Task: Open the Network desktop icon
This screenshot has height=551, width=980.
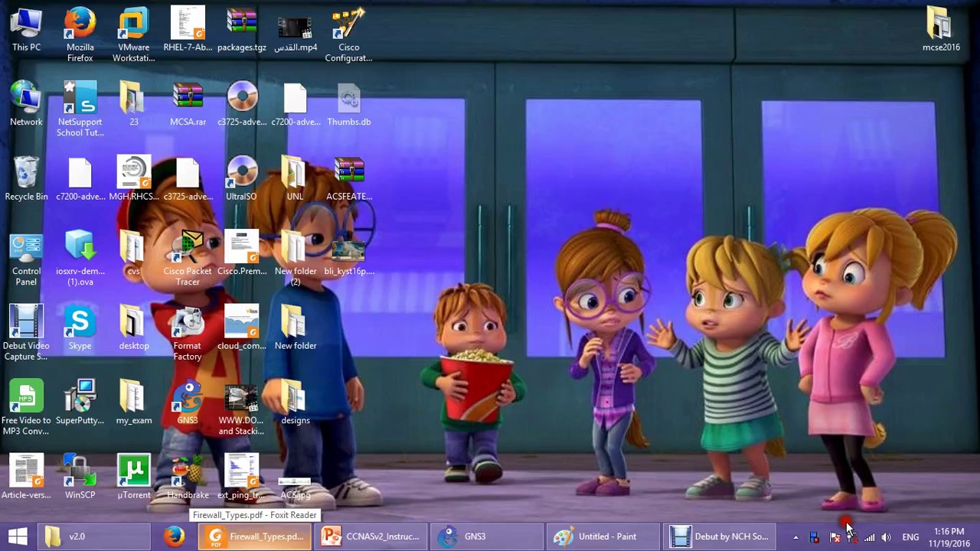Action: [26, 104]
